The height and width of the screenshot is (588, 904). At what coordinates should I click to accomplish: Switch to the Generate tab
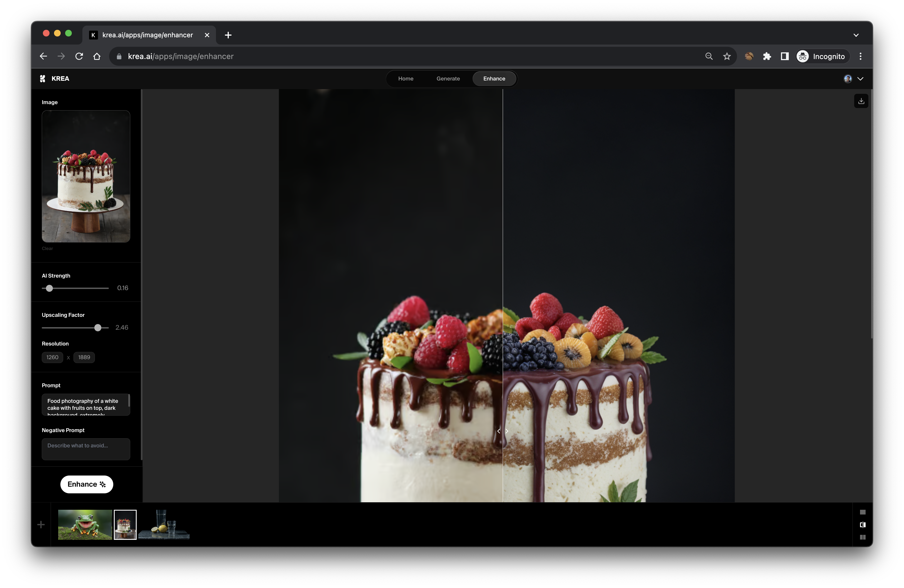click(448, 79)
